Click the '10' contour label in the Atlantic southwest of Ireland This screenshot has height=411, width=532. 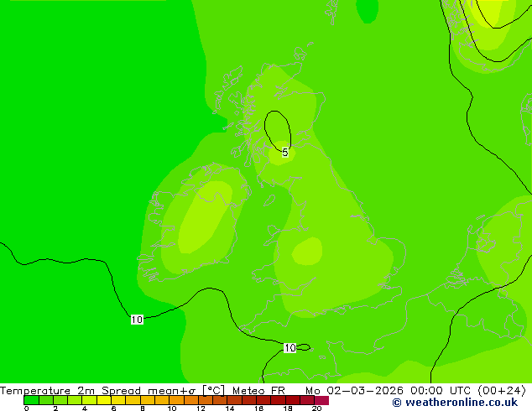[x=137, y=320]
